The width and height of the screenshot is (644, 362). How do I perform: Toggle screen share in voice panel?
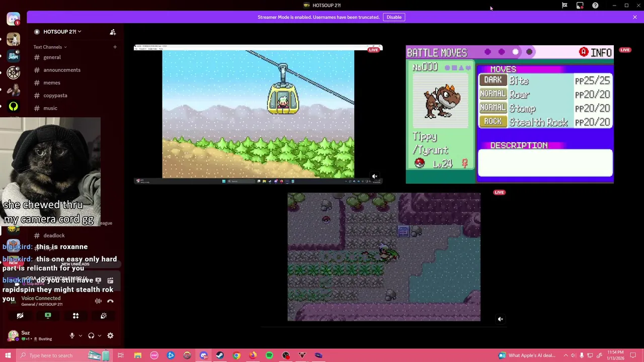[x=48, y=316]
